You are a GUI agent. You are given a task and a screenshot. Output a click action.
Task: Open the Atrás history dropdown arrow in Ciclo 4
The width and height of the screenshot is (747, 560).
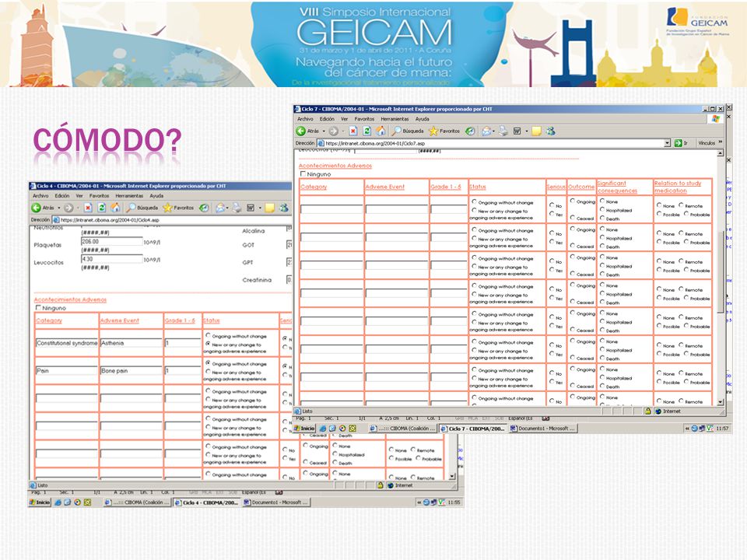point(58,208)
